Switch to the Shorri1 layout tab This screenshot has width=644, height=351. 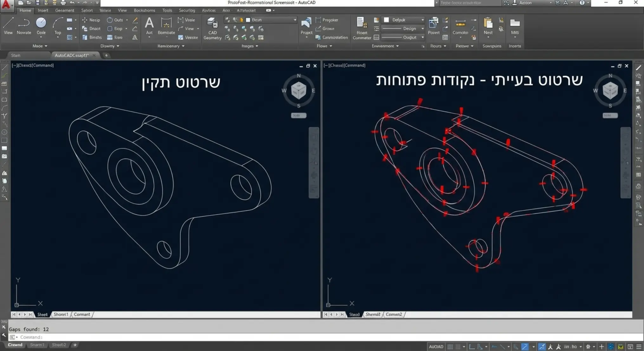point(61,314)
